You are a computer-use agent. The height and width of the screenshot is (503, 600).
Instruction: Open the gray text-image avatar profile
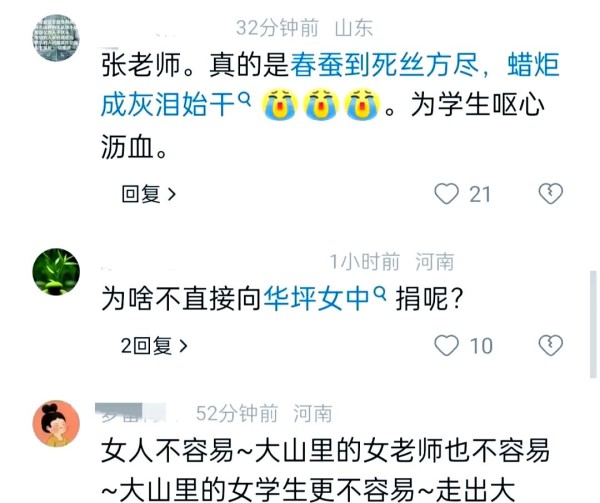pos(56,37)
